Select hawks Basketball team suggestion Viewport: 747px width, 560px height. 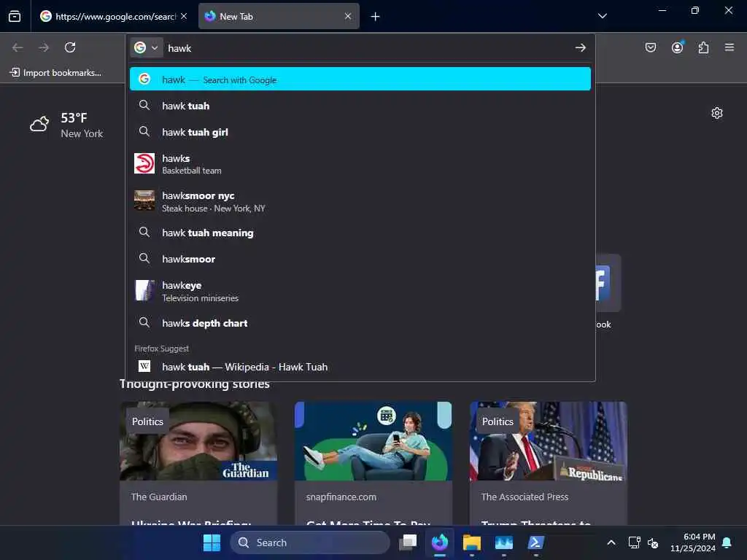click(360, 164)
